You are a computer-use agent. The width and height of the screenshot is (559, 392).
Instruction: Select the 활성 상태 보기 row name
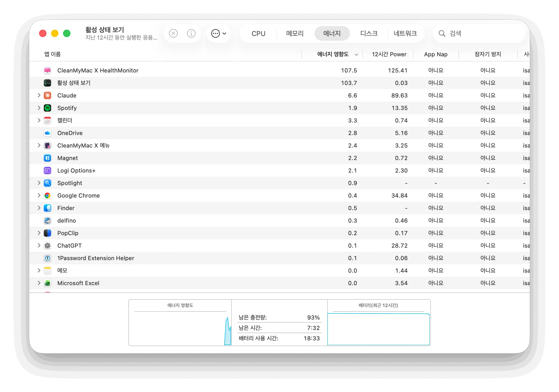coord(74,83)
